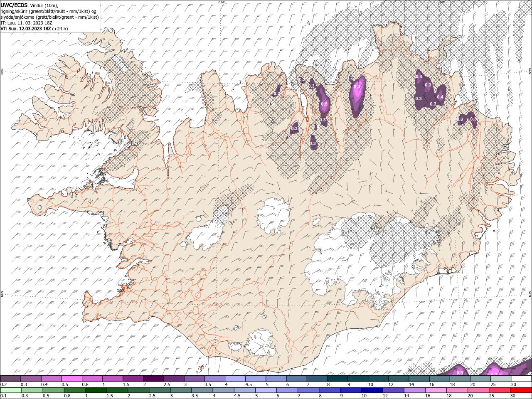This screenshot has width=532, height=399.
Task: Click the 0.4 swatch in upper snow legend row
Action: point(51,379)
